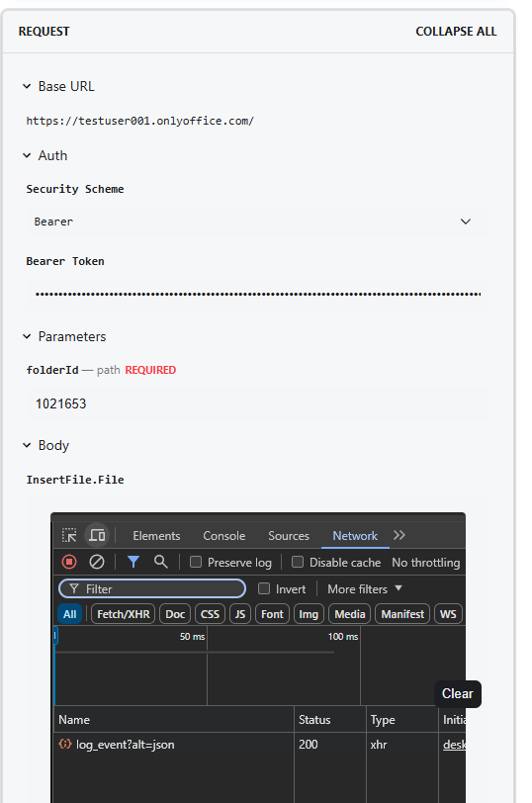Open the Sources tab

pos(289,536)
